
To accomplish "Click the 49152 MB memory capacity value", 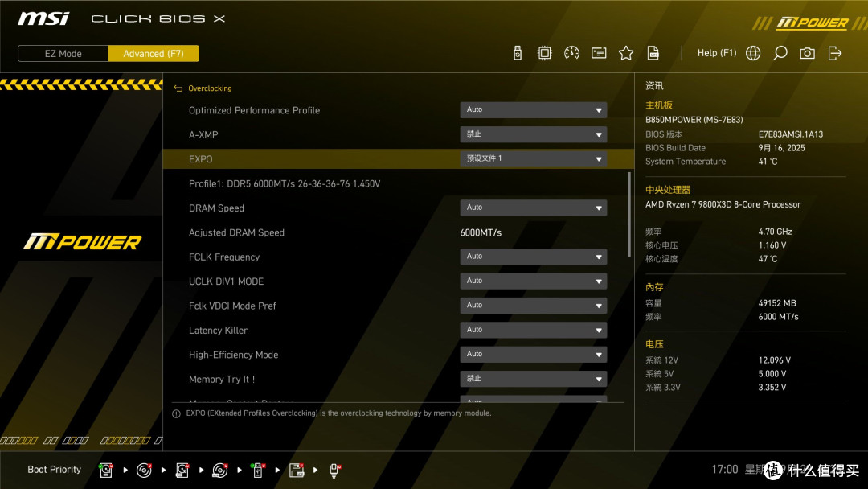I will coord(777,303).
